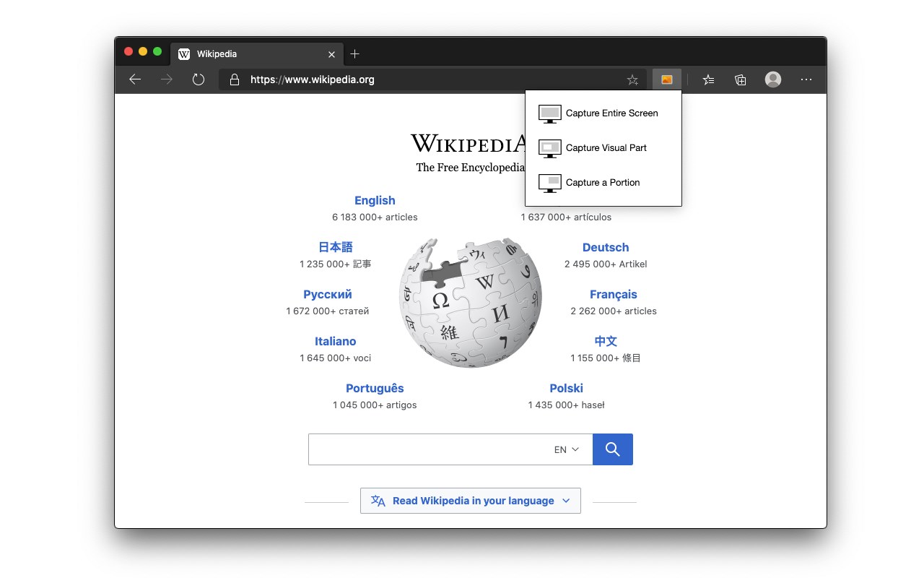Click the forward navigation arrow
Viewport: 924px width, 578px height.
coord(167,79)
